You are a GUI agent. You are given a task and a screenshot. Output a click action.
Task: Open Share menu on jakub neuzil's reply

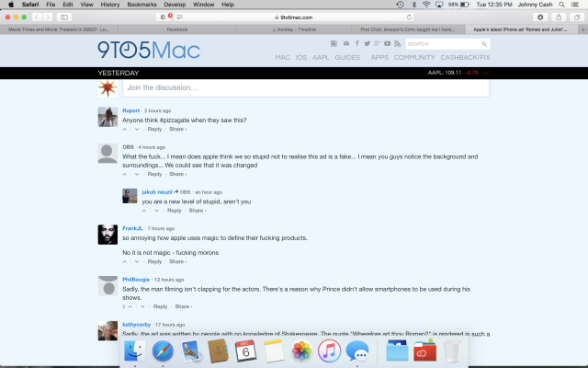click(198, 211)
